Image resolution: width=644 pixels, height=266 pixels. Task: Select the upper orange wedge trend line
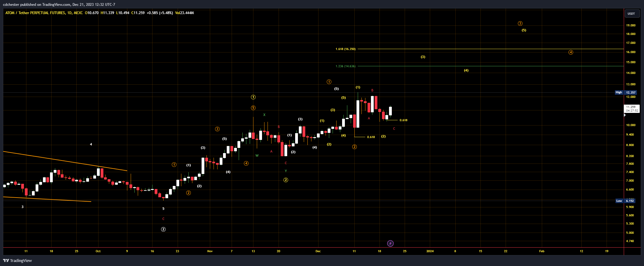coord(65,161)
